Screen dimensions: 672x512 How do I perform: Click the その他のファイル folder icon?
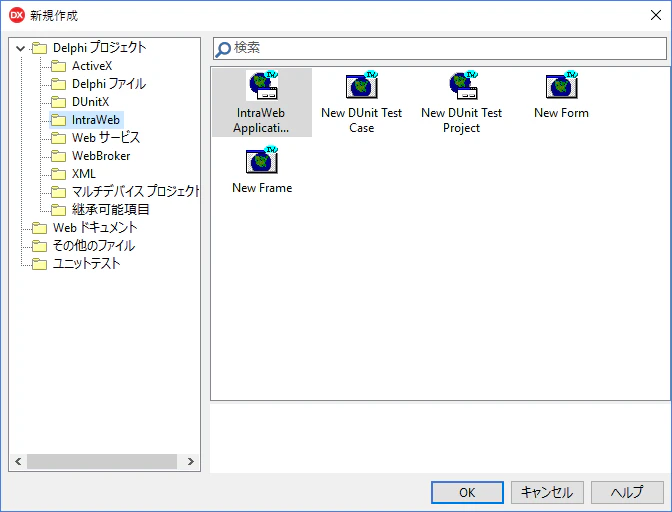pos(39,246)
